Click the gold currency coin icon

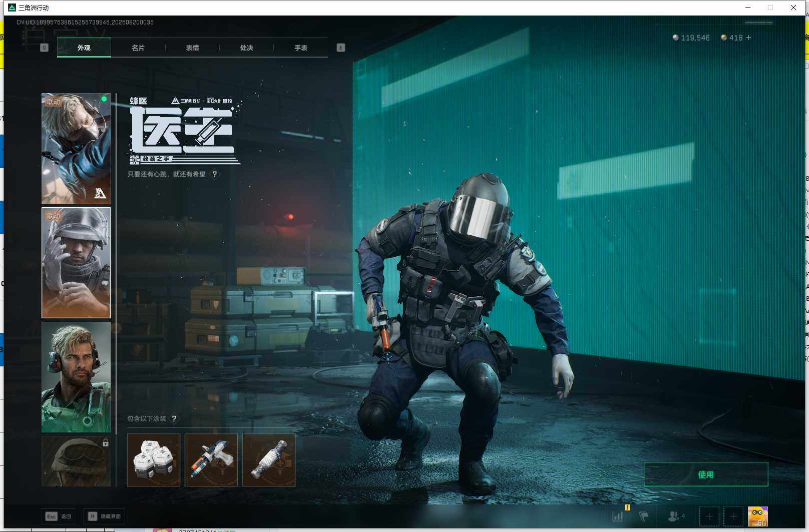[723, 38]
